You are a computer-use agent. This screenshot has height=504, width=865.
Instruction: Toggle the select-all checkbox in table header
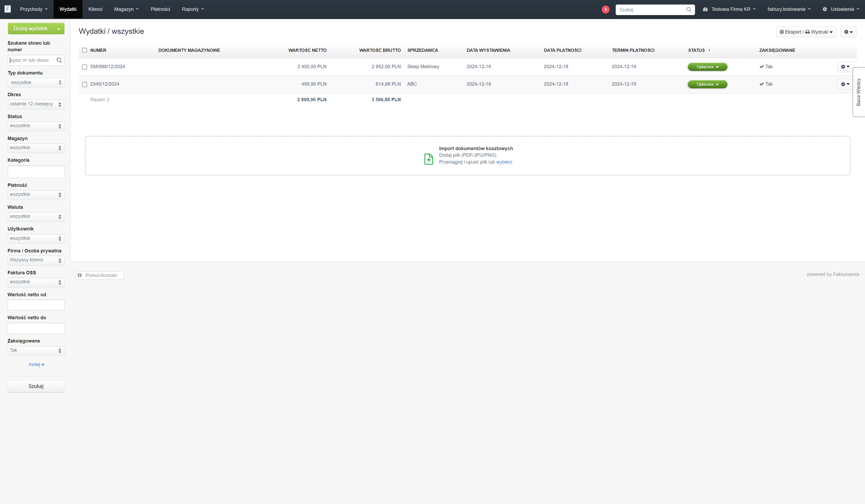(84, 50)
